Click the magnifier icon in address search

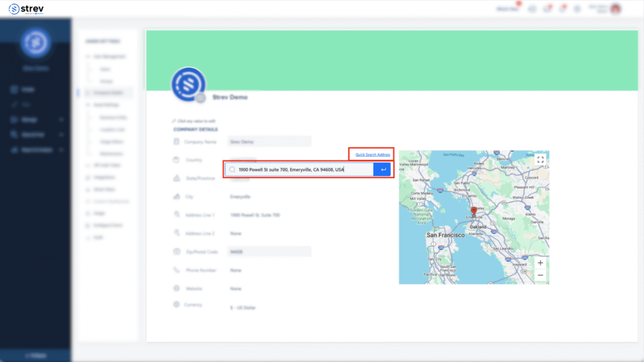point(232,169)
